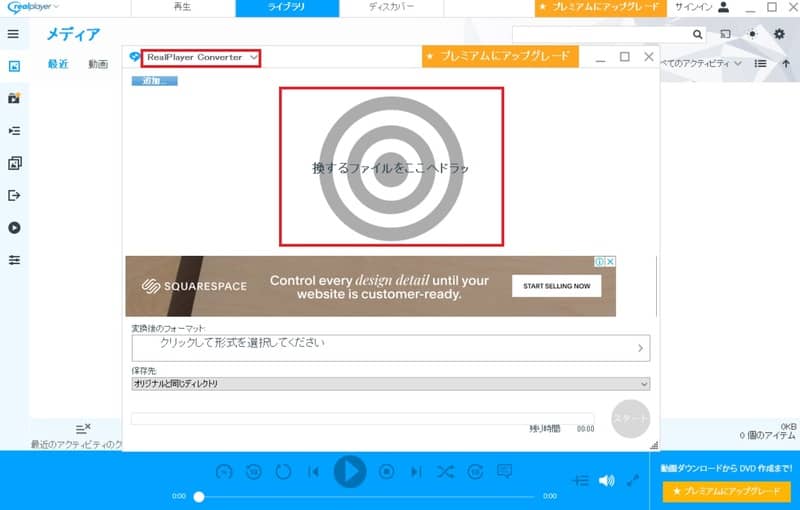Click the export arrow sidebar icon
The height and width of the screenshot is (510, 800).
[14, 195]
